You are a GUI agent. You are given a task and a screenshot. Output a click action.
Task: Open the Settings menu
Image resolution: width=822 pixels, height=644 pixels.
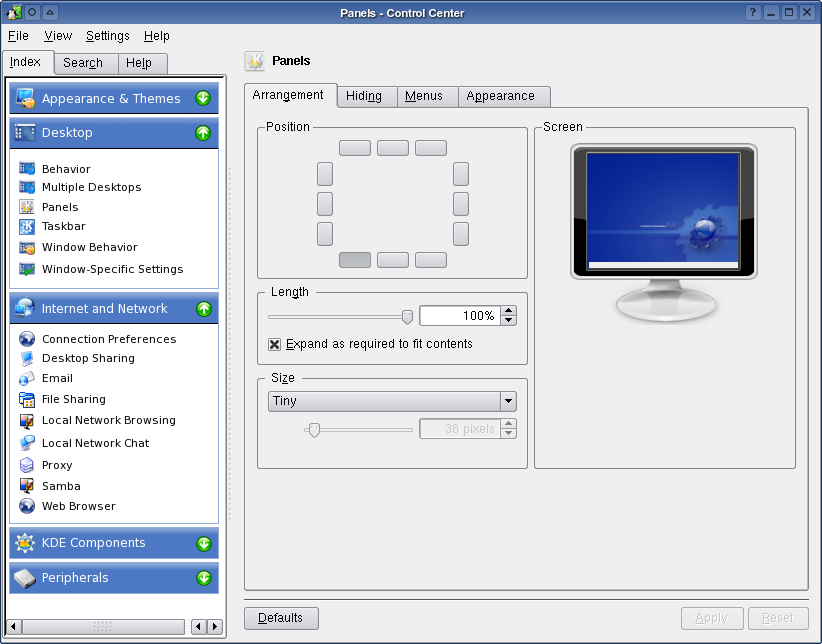[107, 35]
